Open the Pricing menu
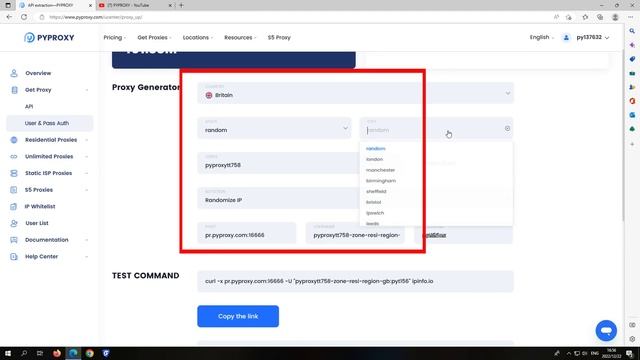 [114, 38]
